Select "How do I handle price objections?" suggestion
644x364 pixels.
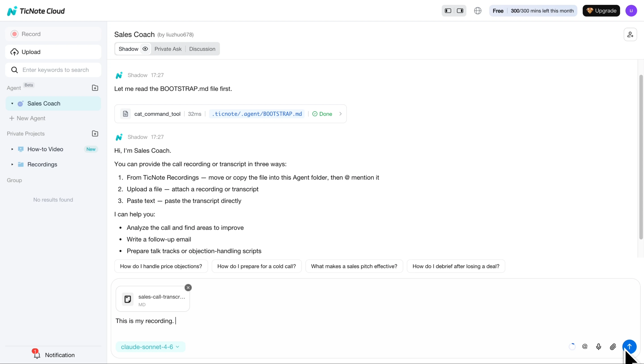161,266
